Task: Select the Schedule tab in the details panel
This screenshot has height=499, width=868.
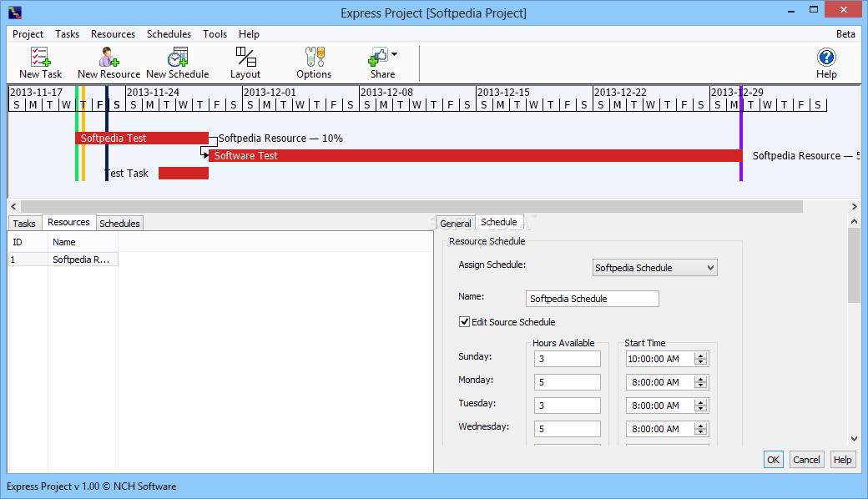Action: coord(499,223)
